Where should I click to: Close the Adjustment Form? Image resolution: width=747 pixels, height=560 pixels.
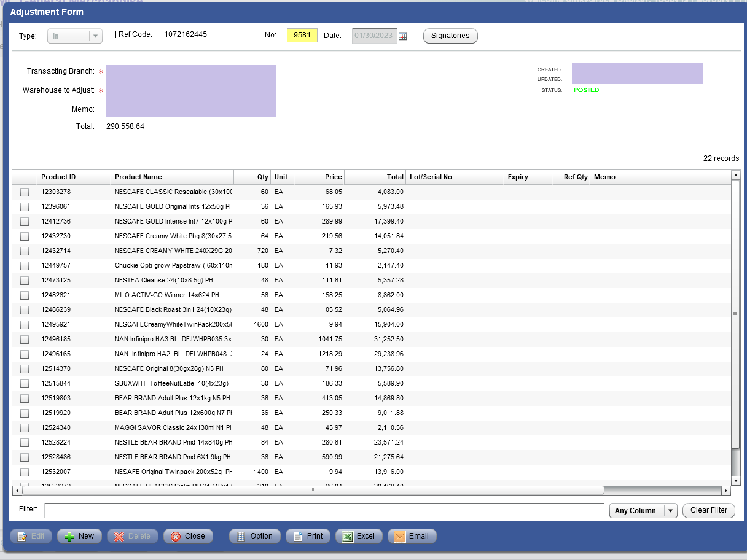pos(188,536)
